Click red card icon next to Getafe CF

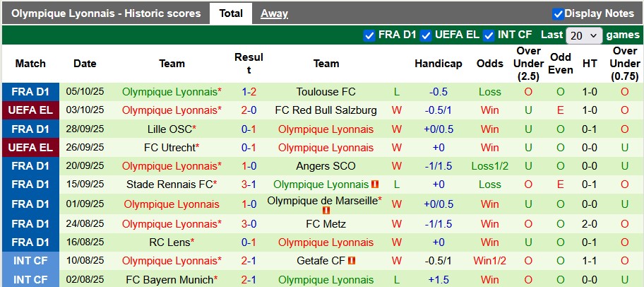[352, 261]
